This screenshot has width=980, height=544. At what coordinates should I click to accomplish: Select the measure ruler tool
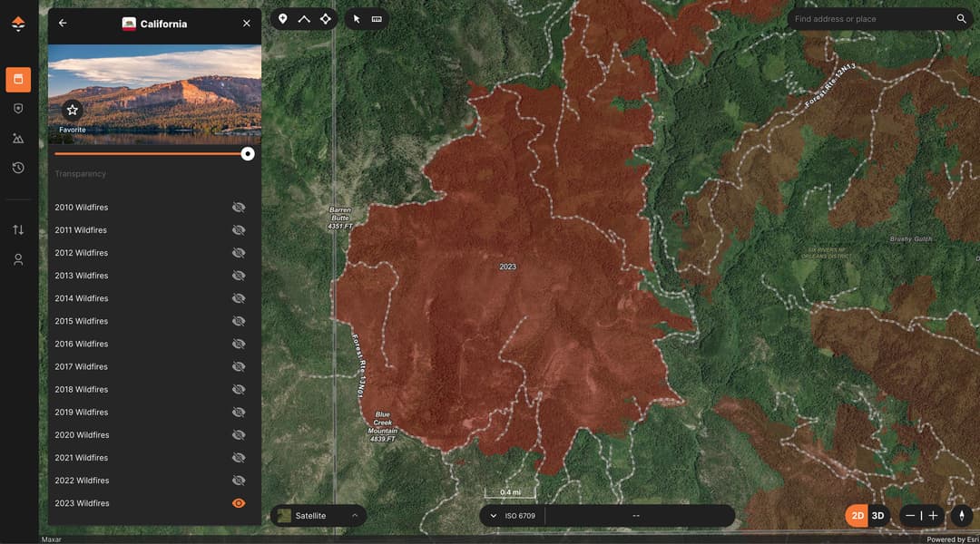point(377,19)
